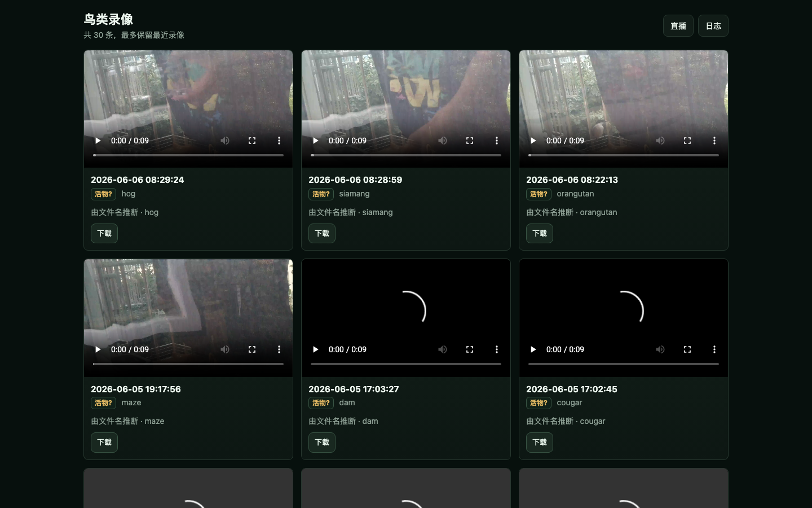
Task: Download the dam recording with 下载
Action: pyautogui.click(x=322, y=442)
